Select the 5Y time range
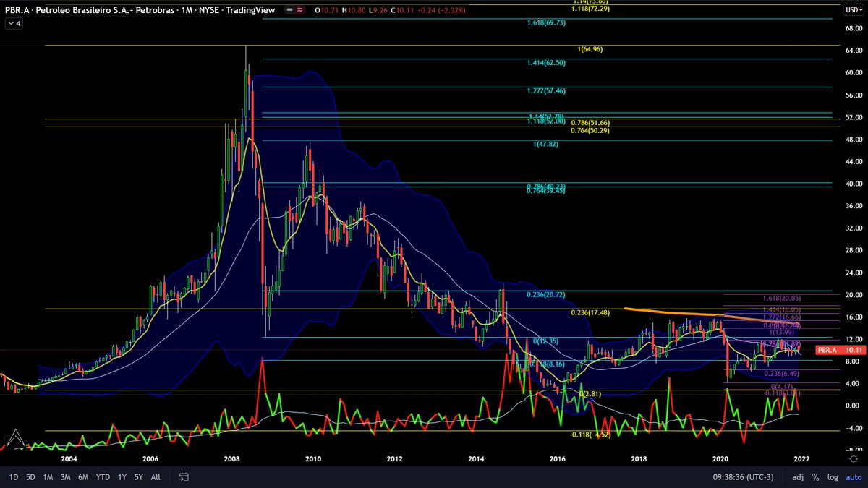 139,477
